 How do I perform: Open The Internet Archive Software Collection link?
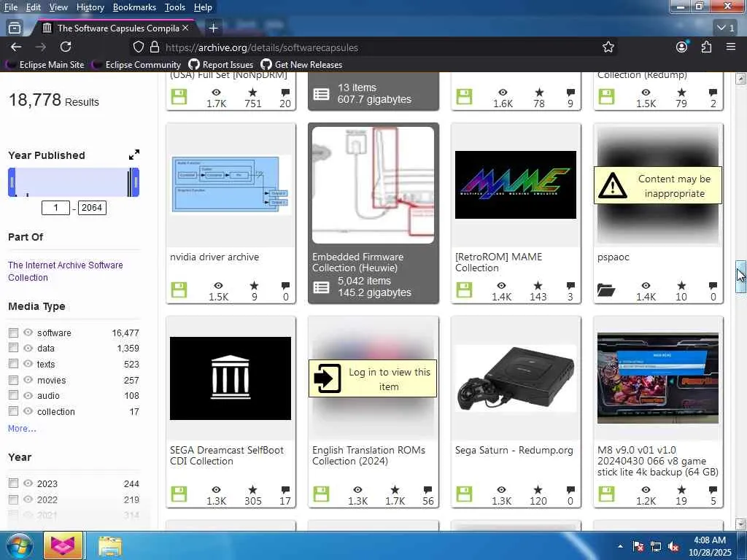coord(65,271)
